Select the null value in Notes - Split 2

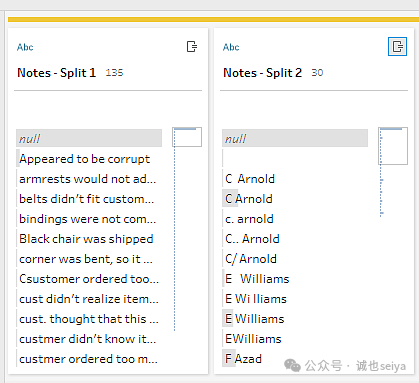pyautogui.click(x=295, y=138)
